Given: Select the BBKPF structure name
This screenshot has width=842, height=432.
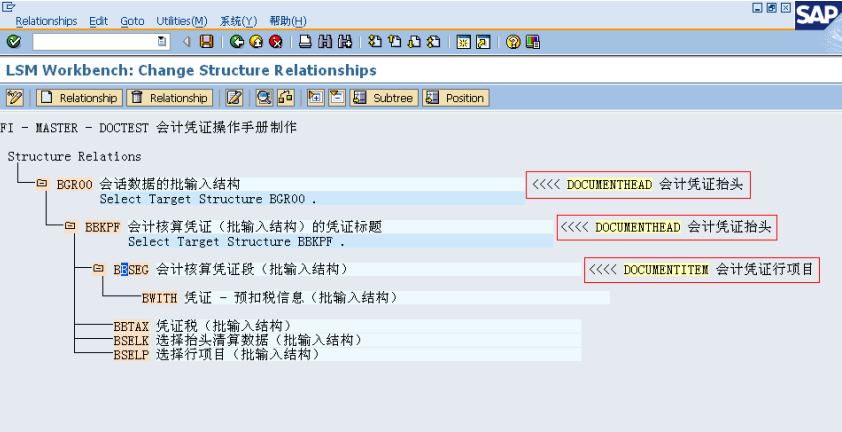Looking at the screenshot, I should tap(103, 227).
